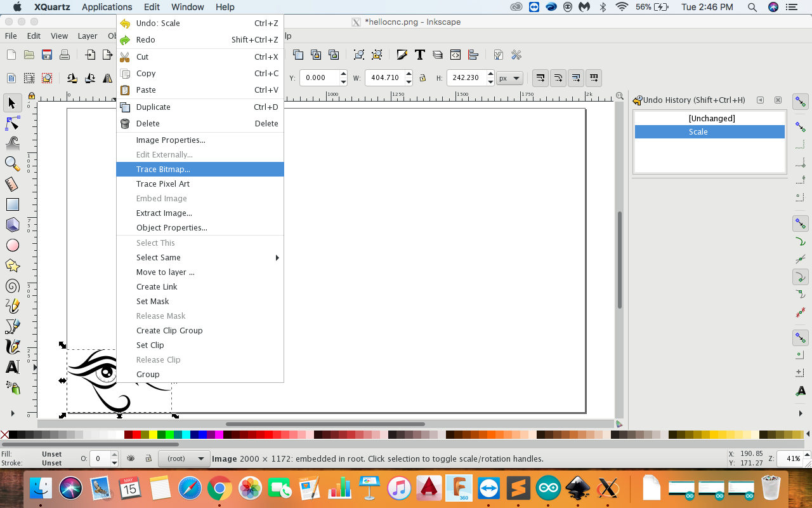Viewport: 812px width, 508px height.
Task: Select the Pencil freehand tool
Action: click(x=12, y=306)
